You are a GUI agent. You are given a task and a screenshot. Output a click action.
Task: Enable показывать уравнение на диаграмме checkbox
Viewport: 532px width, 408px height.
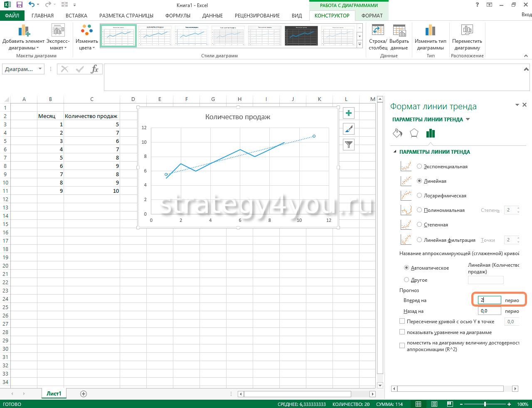click(402, 332)
